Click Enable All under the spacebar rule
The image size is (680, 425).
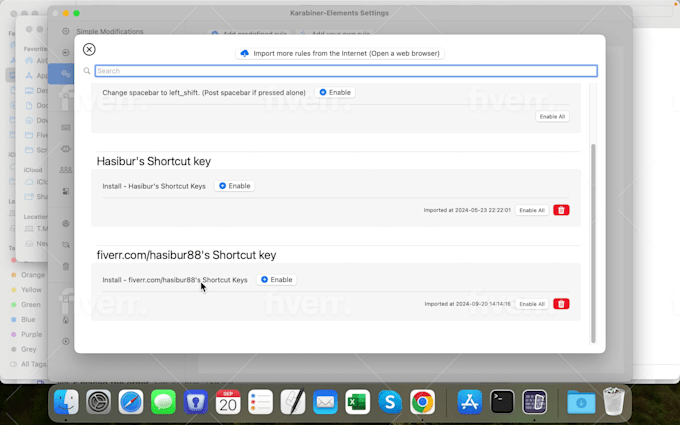pyautogui.click(x=552, y=117)
